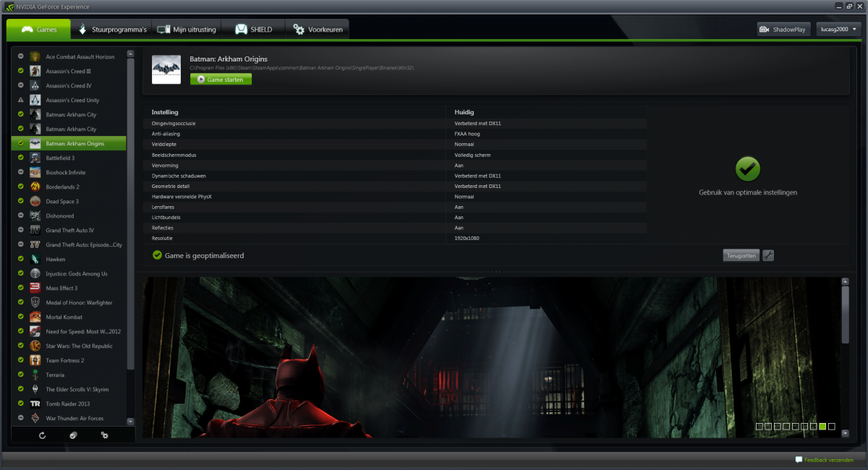
Task: Click the game list scrollbar thumb
Action: 130,213
